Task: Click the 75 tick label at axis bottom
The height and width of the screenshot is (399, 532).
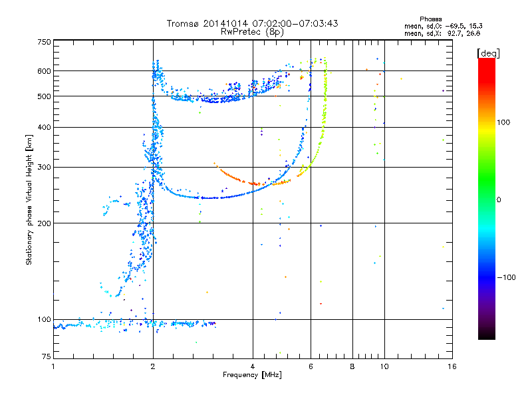Action: point(47,356)
